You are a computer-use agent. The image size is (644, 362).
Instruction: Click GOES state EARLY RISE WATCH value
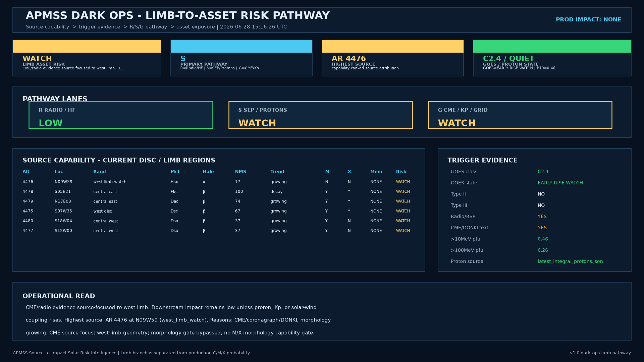point(560,183)
